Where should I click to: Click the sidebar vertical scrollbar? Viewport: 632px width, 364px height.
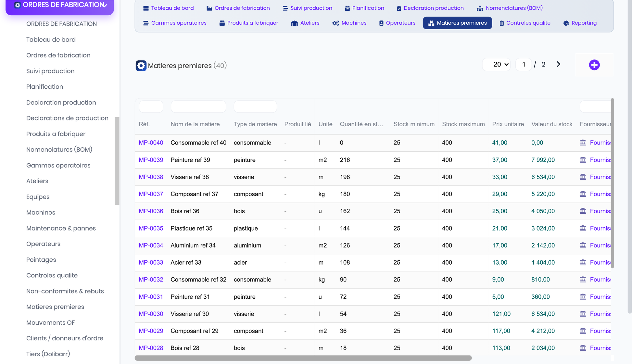click(117, 161)
